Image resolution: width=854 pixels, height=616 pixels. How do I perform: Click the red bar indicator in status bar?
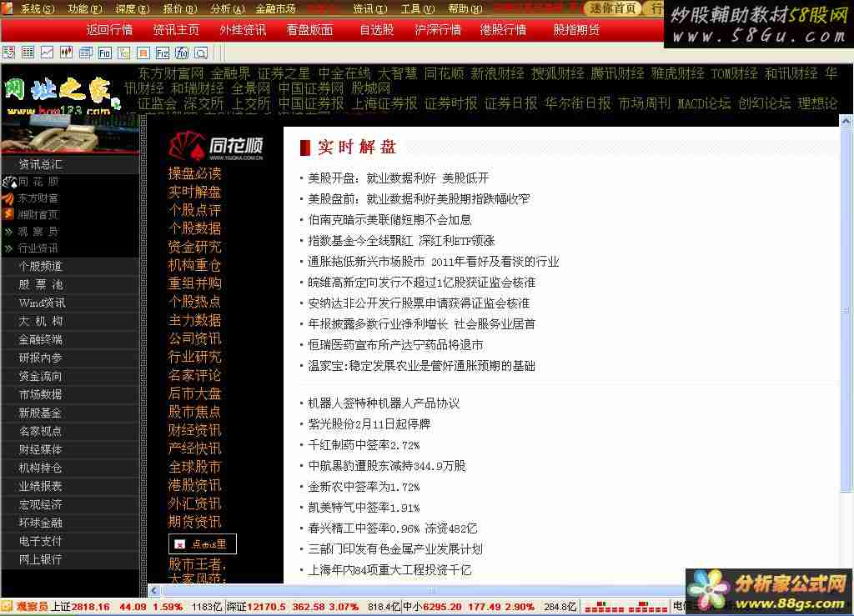[x=625, y=607]
